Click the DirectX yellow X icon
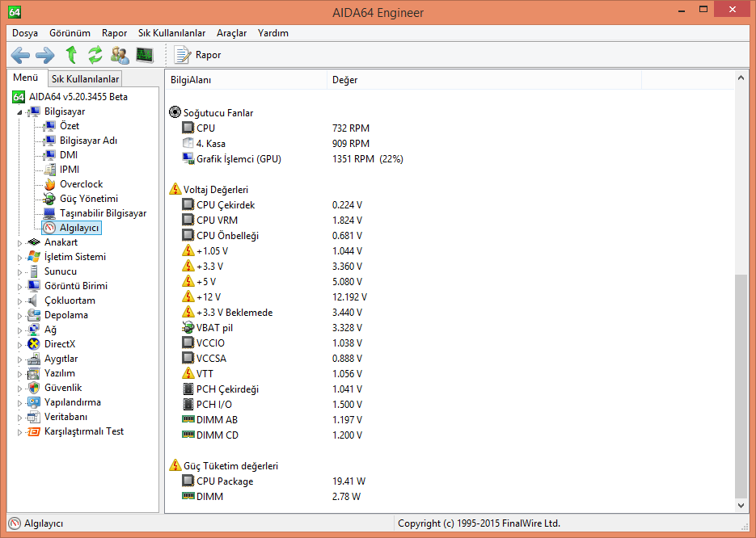The image size is (756, 538). pos(34,344)
